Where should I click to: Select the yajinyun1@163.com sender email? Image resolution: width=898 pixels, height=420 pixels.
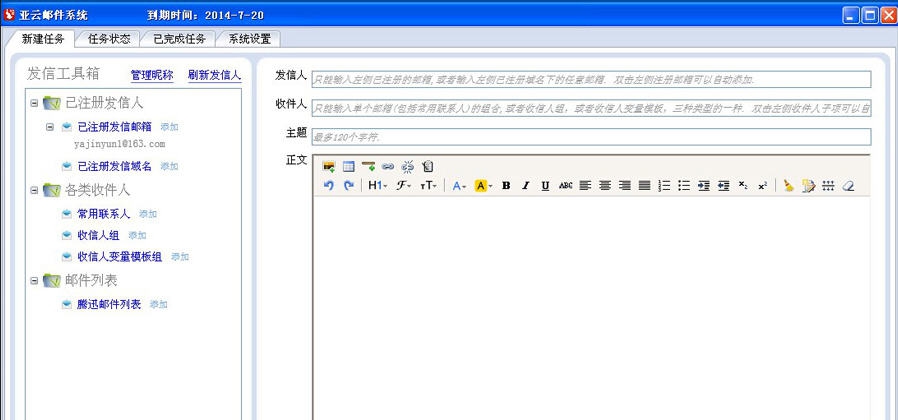coord(119,144)
